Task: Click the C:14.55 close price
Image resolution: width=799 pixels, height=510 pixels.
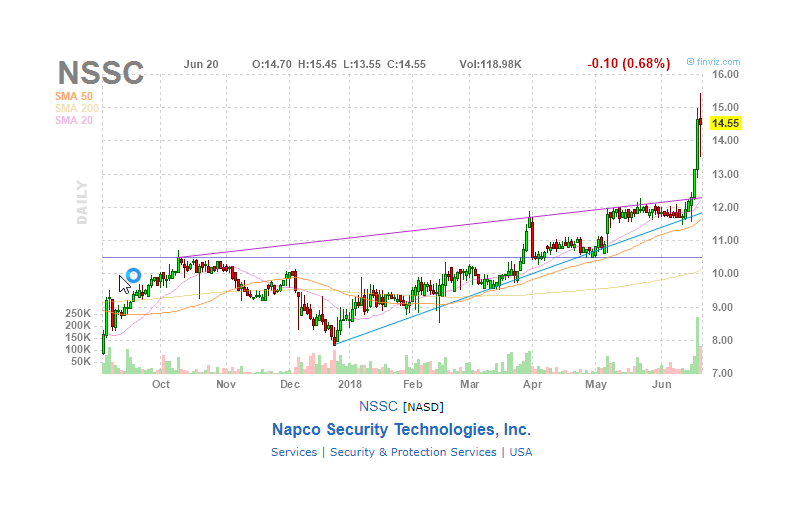Action: [406, 64]
